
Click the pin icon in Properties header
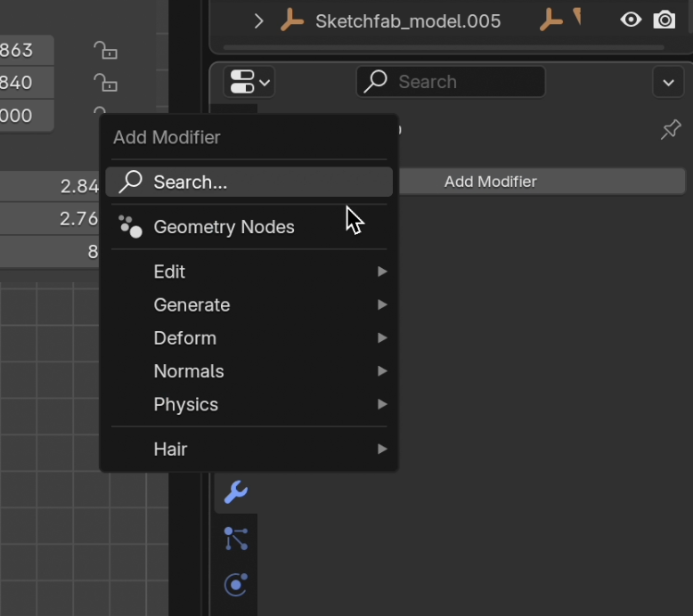point(670,130)
